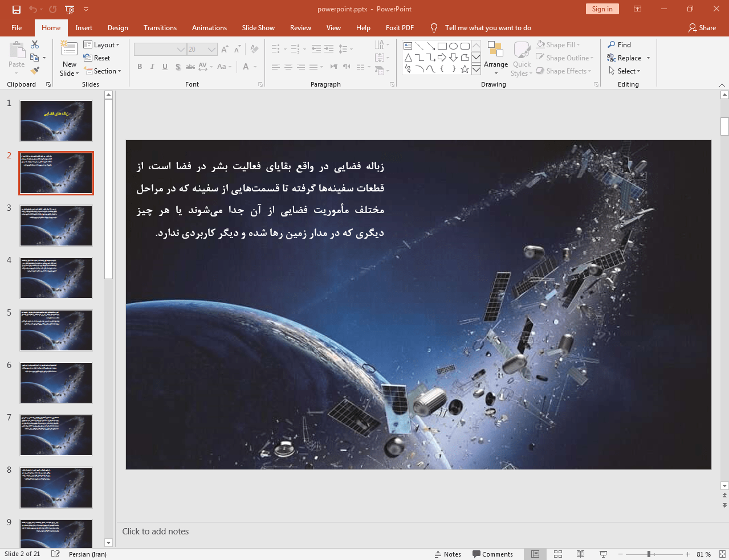
Task: Open the Review tab
Action: [300, 28]
